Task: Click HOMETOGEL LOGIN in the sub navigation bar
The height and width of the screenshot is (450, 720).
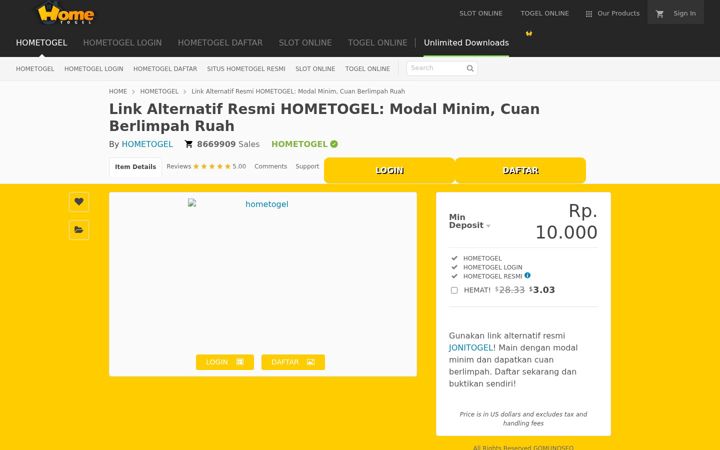Action: (x=94, y=69)
